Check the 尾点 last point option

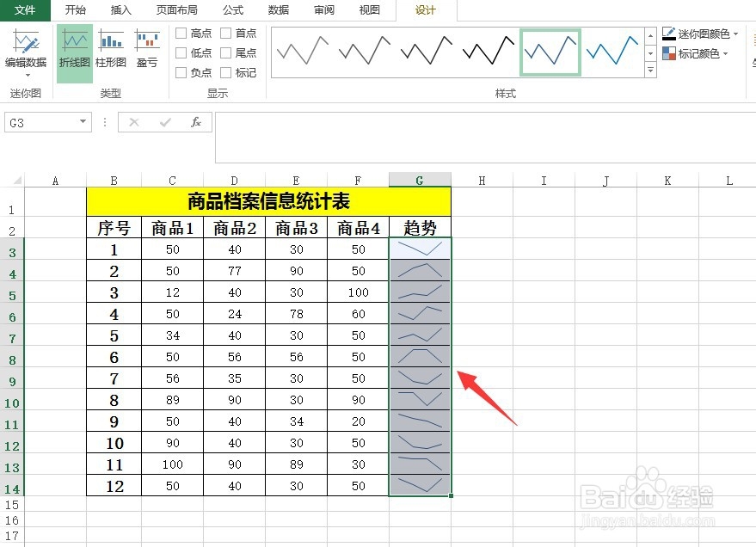[x=225, y=53]
